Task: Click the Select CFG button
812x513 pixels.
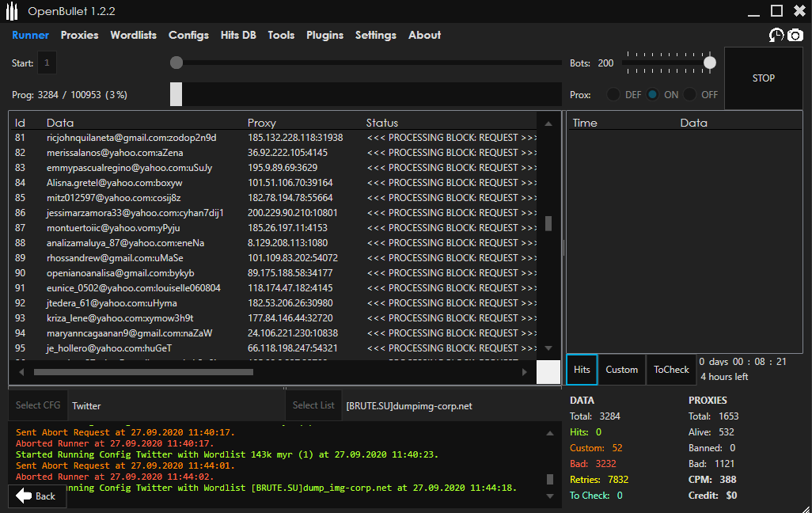Action: 38,405
